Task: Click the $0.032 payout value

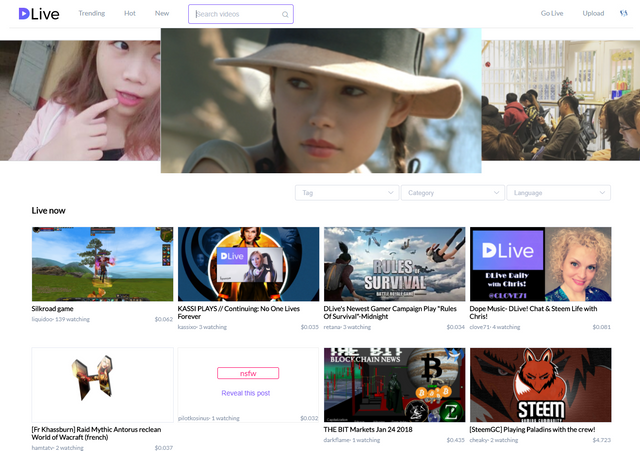Action: tap(309, 418)
